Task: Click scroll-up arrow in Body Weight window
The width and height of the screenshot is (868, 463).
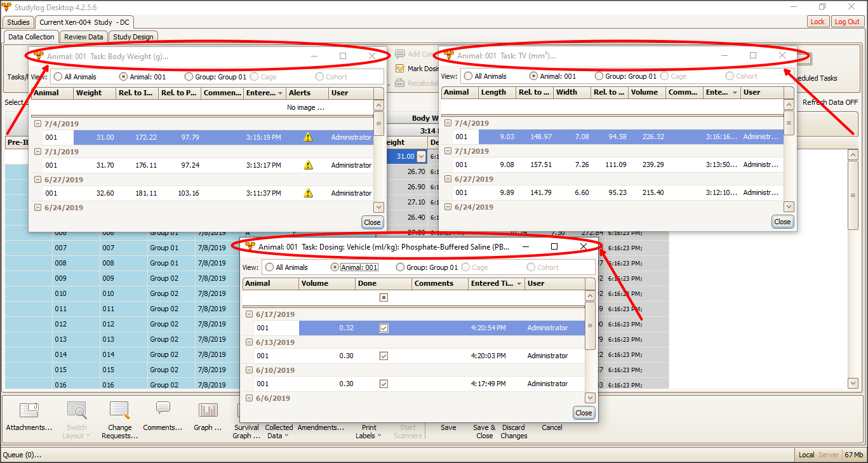Action: click(378, 105)
